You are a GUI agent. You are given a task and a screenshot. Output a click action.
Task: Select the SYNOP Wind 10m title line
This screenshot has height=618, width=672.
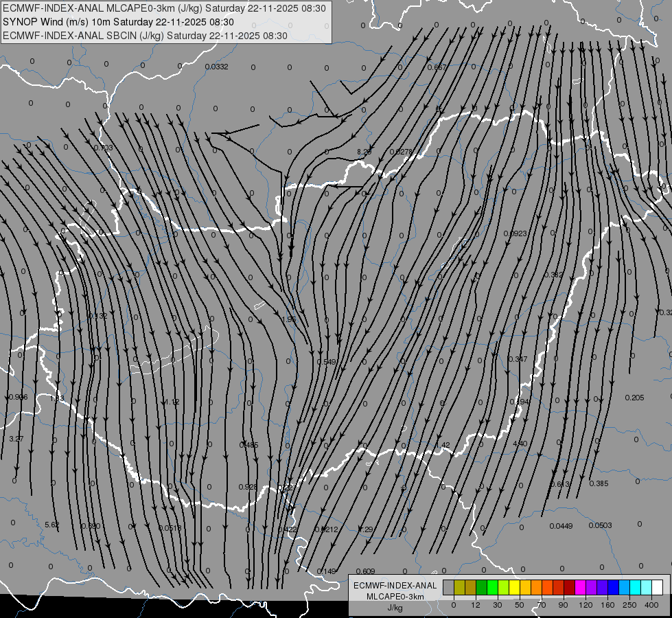[x=118, y=22]
